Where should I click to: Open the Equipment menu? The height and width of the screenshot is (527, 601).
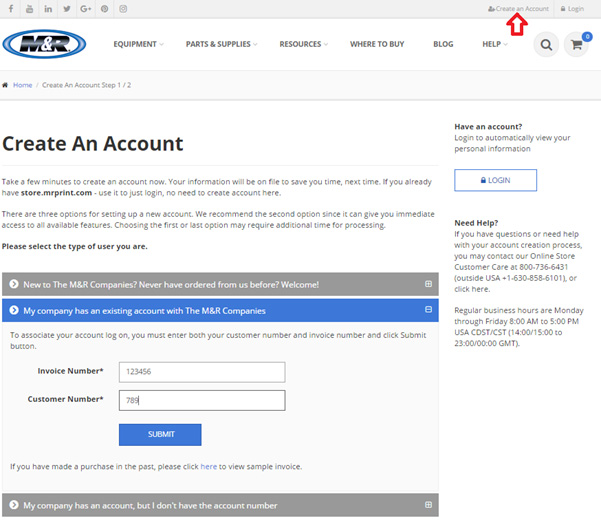point(138,44)
